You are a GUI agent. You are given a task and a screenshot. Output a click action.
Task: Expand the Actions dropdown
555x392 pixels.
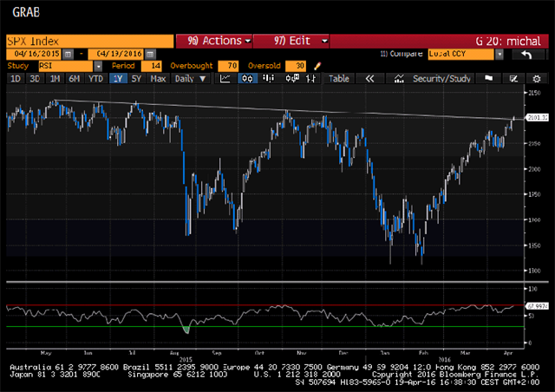213,40
